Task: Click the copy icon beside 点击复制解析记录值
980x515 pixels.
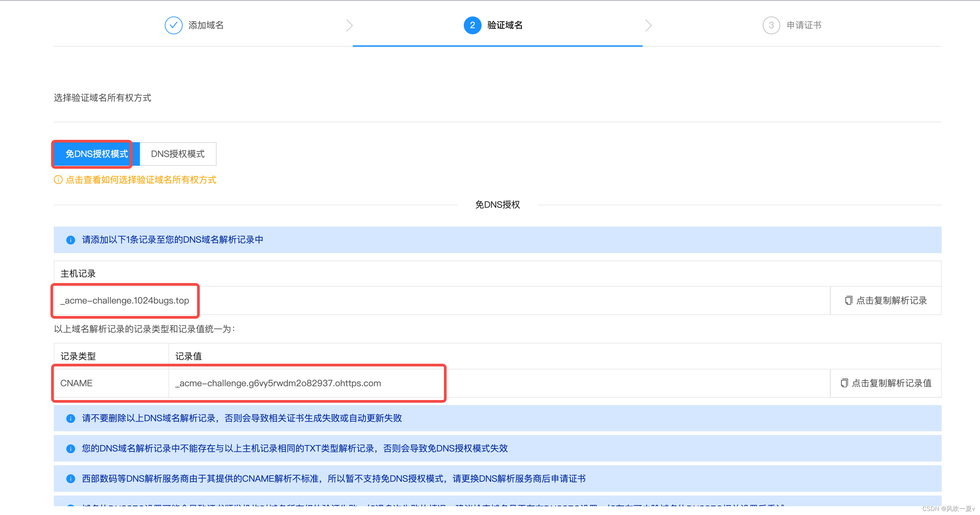Action: click(x=844, y=383)
